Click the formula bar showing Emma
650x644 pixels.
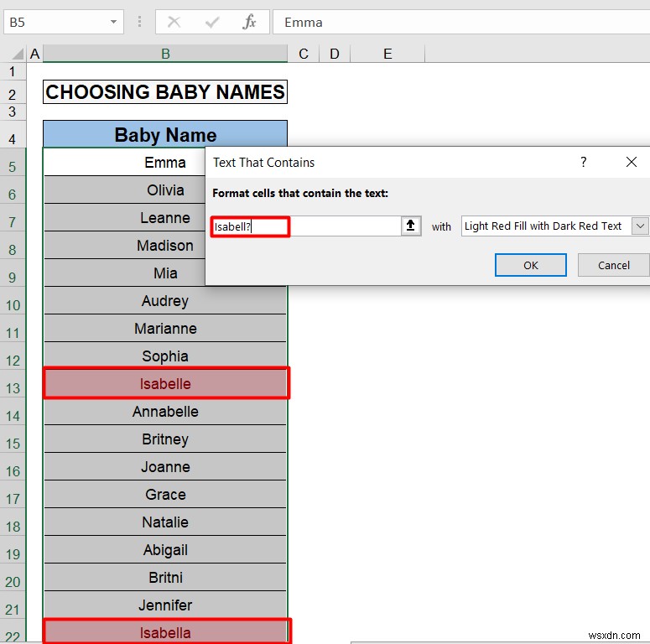click(461, 22)
